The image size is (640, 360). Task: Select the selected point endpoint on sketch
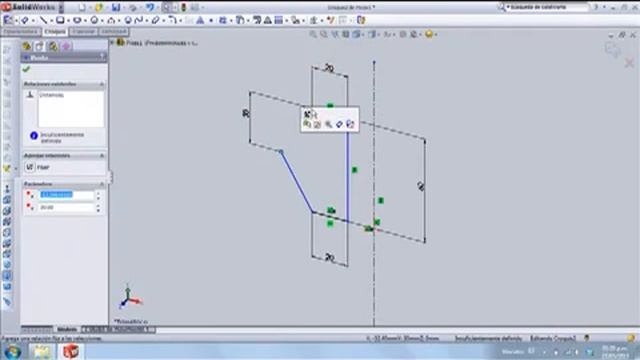(281, 152)
